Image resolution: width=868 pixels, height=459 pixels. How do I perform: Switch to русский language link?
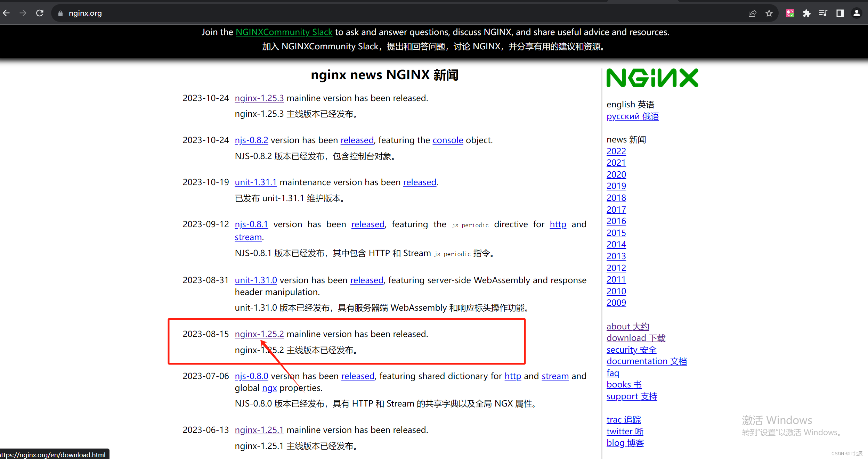click(x=633, y=116)
